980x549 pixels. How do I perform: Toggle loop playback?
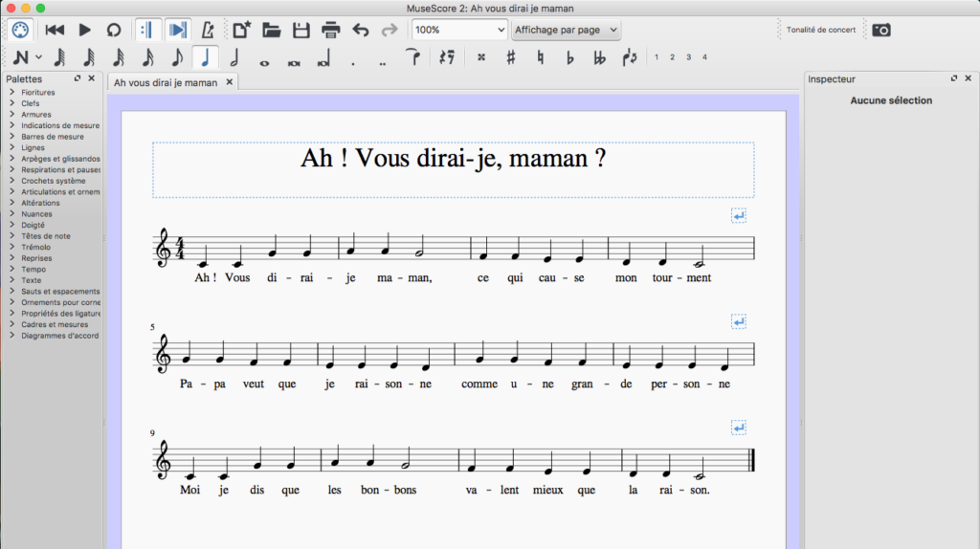[x=113, y=30]
